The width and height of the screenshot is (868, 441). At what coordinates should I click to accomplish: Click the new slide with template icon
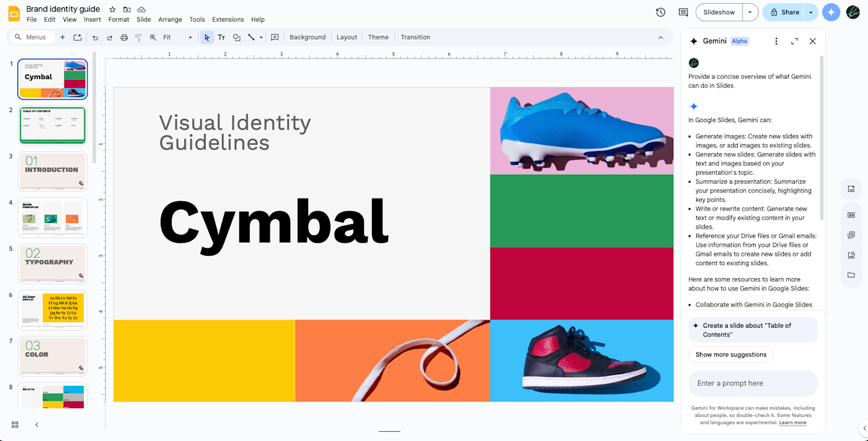[x=77, y=37]
